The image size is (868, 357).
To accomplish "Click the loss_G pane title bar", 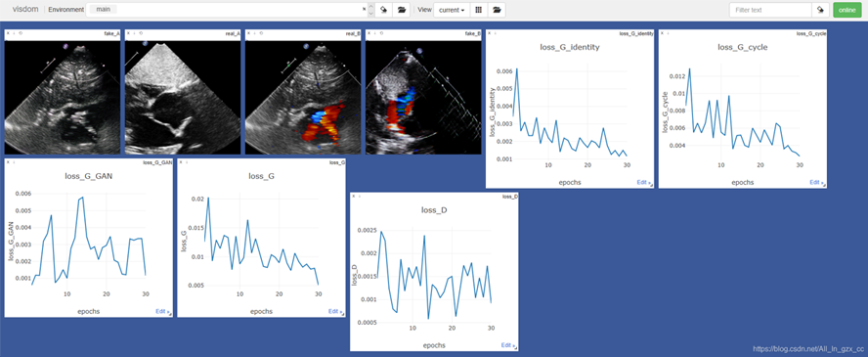I will [261, 162].
